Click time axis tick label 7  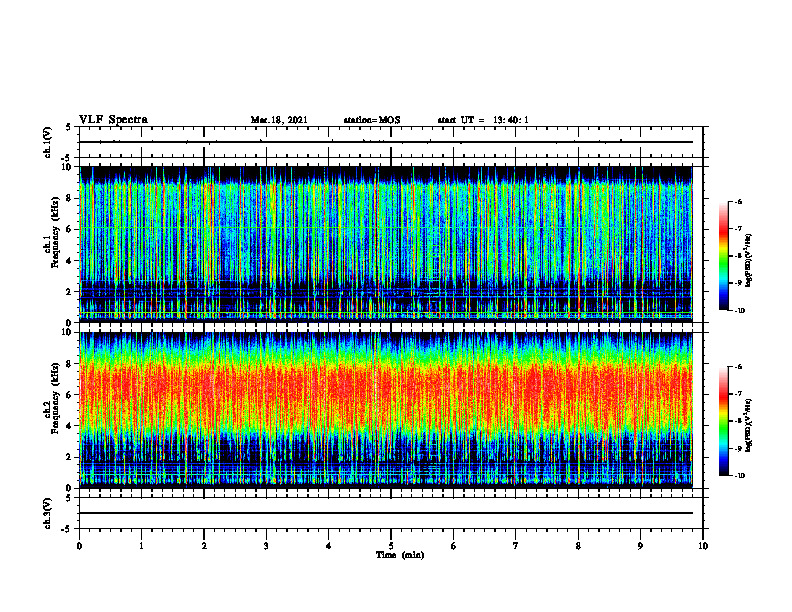[x=516, y=546]
